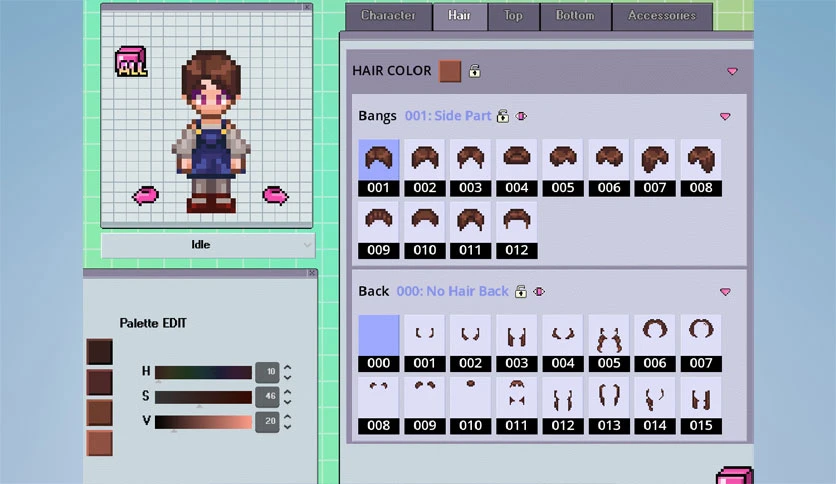Pick the darkest palette swatch
This screenshot has height=484, width=836.
(x=100, y=352)
